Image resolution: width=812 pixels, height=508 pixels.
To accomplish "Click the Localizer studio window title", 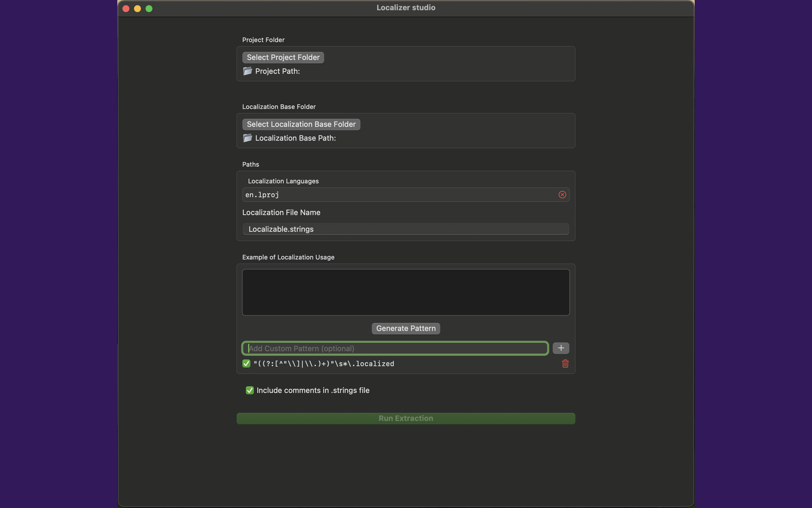I will 406,8.
